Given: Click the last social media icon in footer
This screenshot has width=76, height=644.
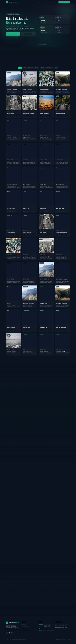Looking at the screenshot, I should 12,633.
